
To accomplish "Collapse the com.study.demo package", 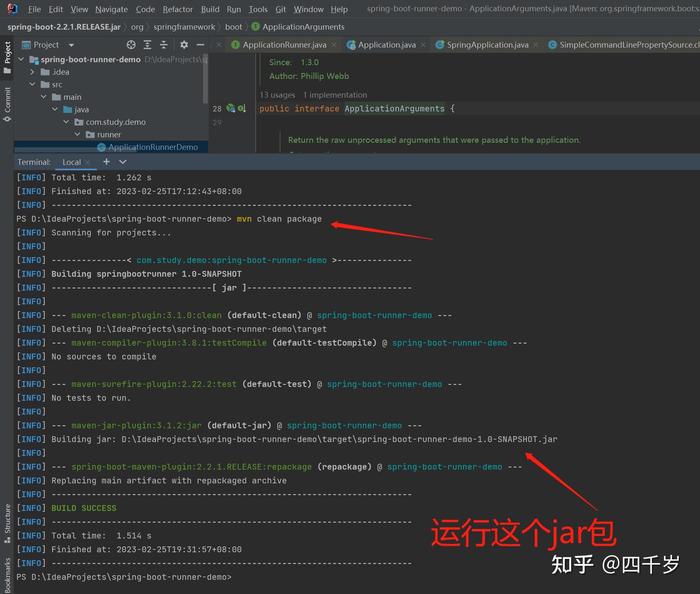I will tap(66, 122).
